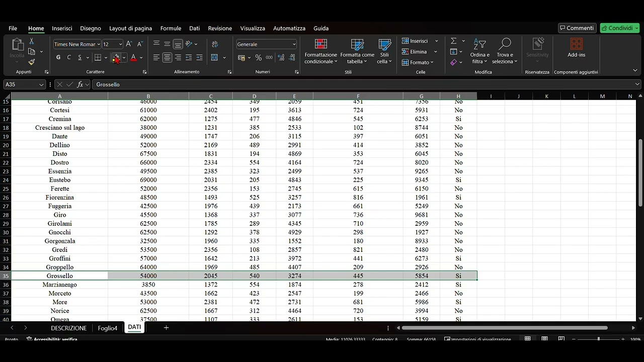644x362 pixels.
Task: Expand the Formattazione condizionale menu
Action: click(321, 51)
